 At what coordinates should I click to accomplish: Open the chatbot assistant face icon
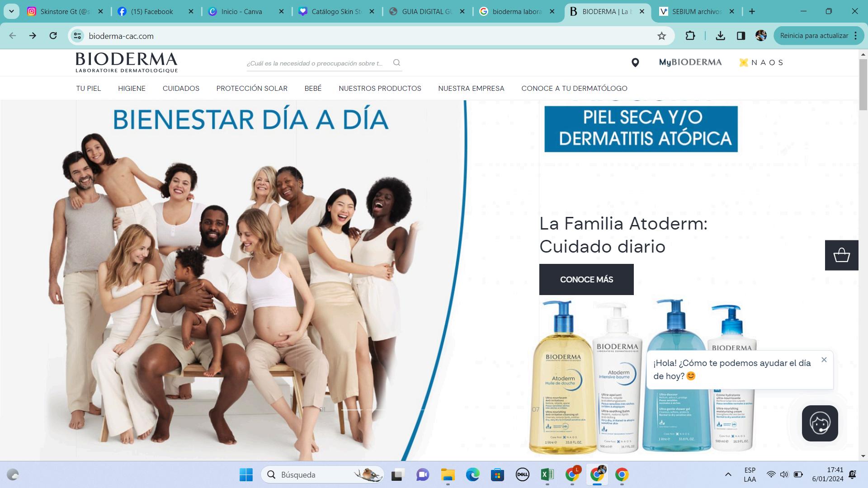820,423
